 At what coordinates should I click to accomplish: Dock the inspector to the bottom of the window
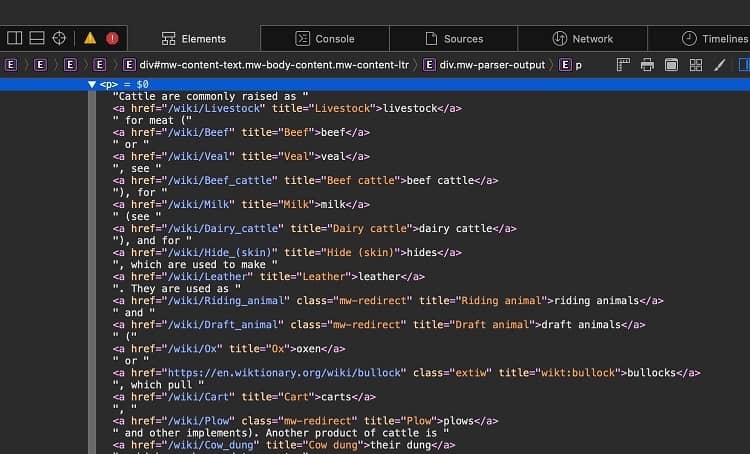[x=36, y=38]
